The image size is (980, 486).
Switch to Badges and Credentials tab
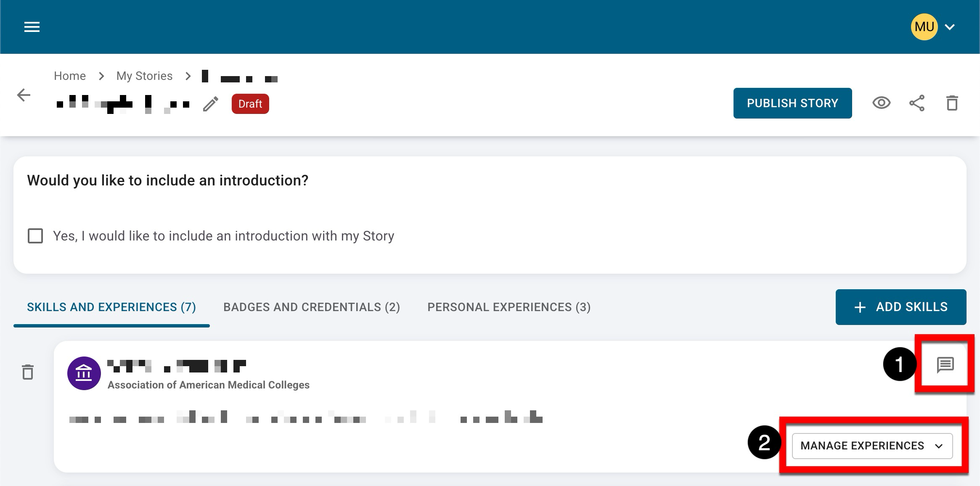click(x=312, y=307)
